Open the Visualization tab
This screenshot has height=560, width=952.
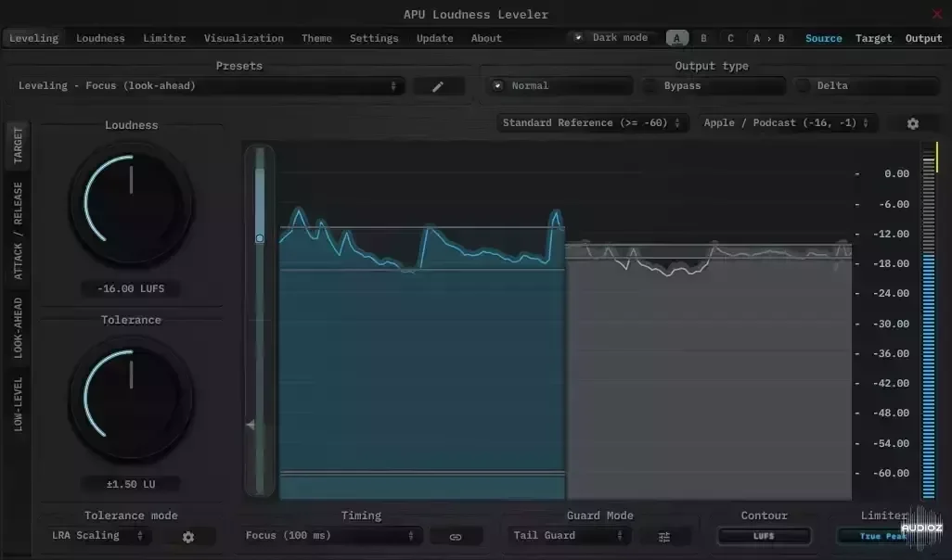243,38
